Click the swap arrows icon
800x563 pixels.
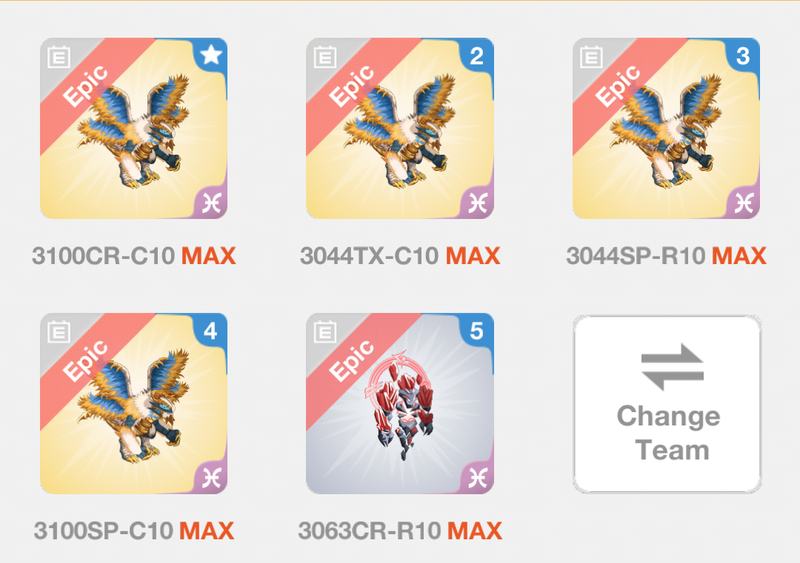[672, 366]
